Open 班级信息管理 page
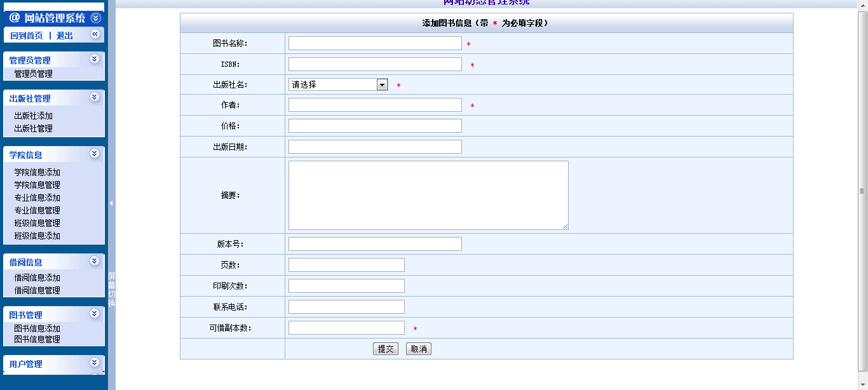 click(37, 223)
